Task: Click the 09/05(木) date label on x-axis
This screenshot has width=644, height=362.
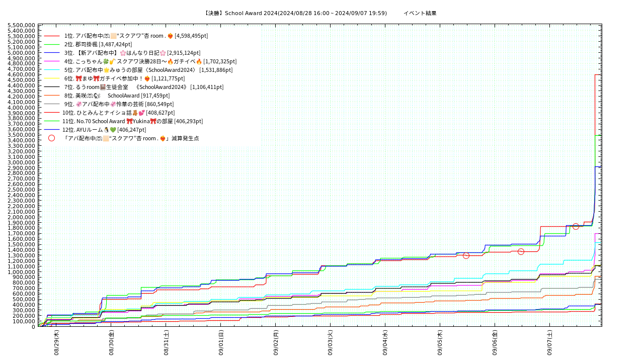Action: point(440,343)
